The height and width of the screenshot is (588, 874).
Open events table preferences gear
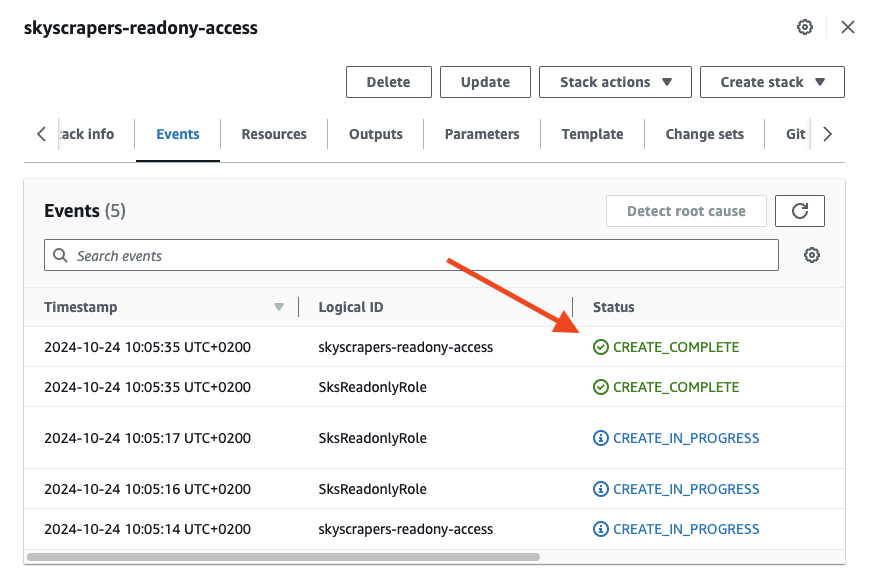[x=812, y=256]
